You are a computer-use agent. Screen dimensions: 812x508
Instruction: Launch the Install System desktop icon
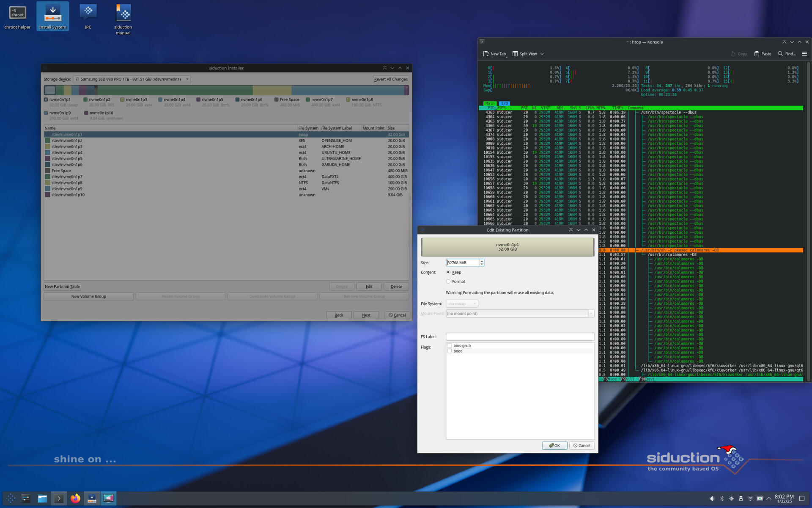52,17
